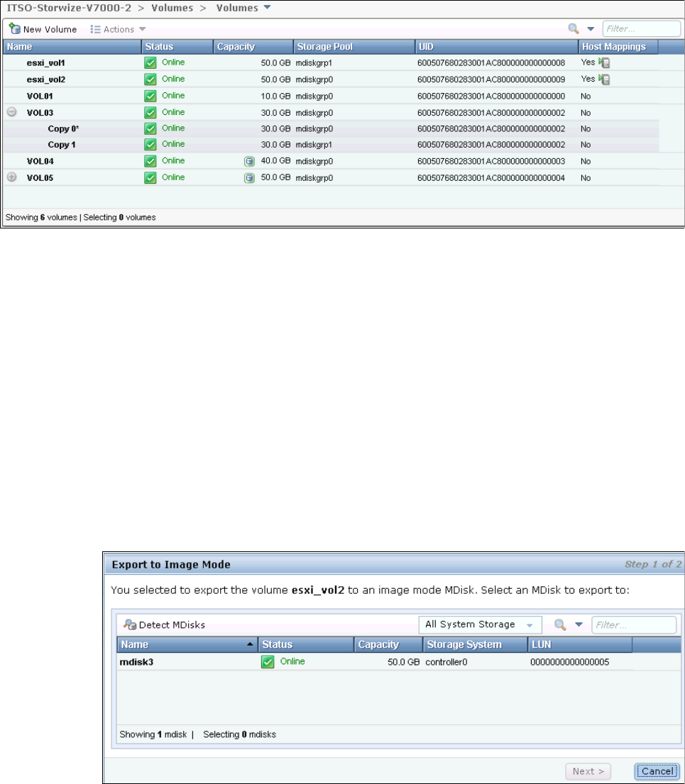This screenshot has width=685, height=784.
Task: Click host mapping icon for esxi_vol2
Action: click(605, 79)
